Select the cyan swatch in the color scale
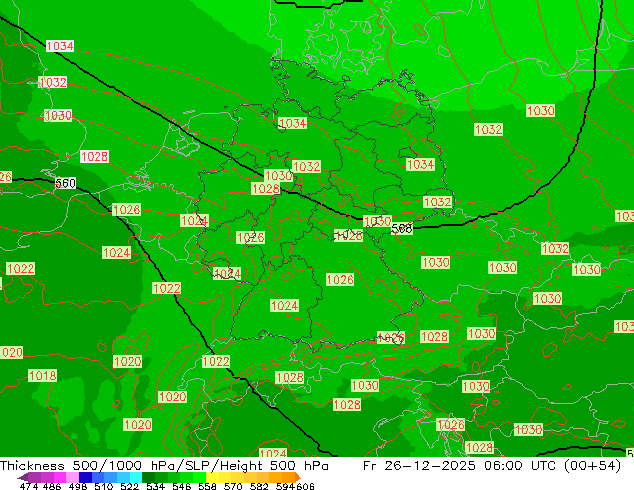This screenshot has height=490, width=634. point(136,477)
